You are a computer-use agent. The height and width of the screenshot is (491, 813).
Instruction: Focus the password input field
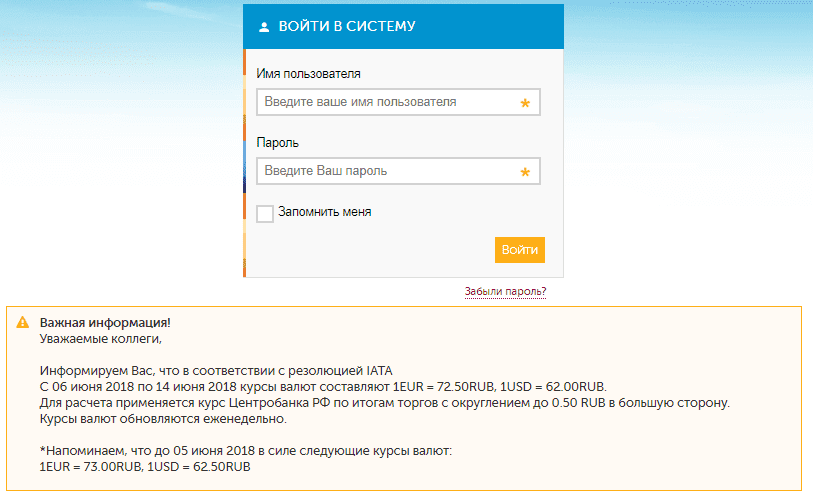[398, 171]
